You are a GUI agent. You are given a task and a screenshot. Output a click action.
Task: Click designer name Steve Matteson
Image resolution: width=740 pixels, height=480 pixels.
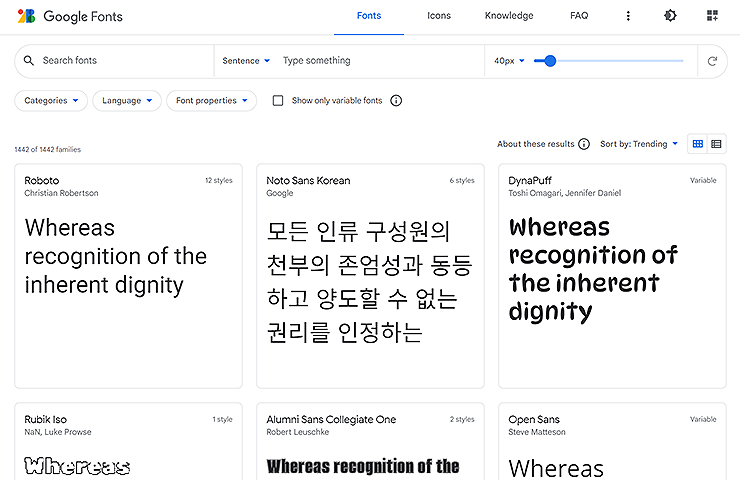(x=537, y=432)
